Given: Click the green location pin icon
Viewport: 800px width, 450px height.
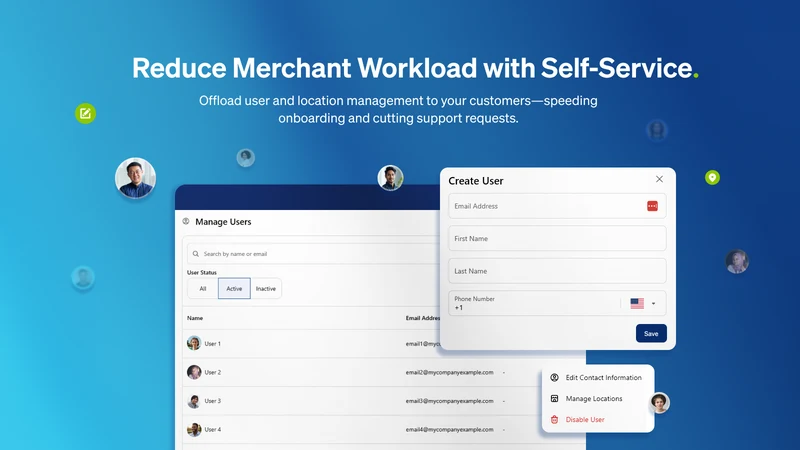Looking at the screenshot, I should [712, 178].
